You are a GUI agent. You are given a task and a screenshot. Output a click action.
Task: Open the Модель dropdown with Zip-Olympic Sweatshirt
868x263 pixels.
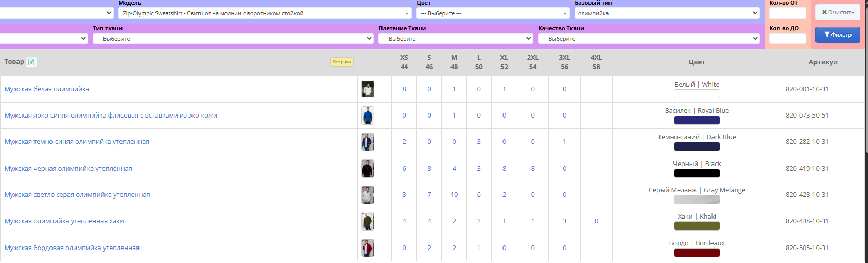[265, 13]
